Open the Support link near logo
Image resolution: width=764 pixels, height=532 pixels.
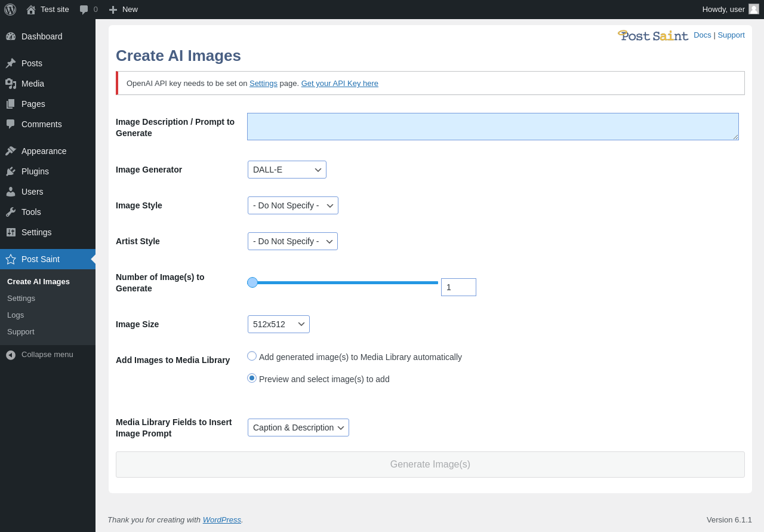click(x=731, y=35)
